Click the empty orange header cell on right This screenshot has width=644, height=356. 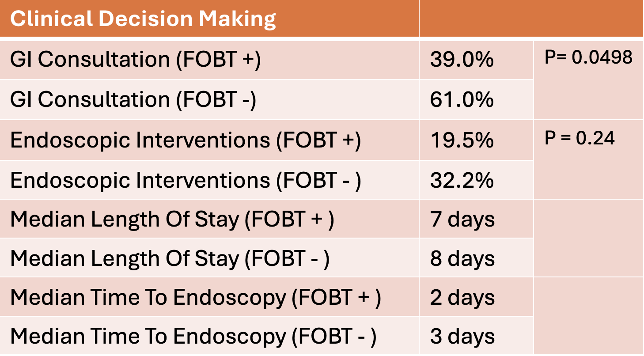[x=532, y=18]
